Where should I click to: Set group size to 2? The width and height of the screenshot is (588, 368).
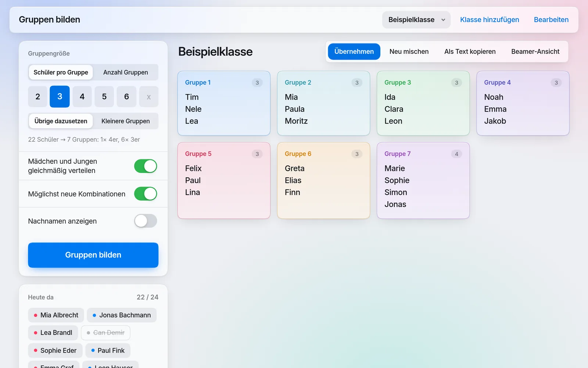point(37,97)
